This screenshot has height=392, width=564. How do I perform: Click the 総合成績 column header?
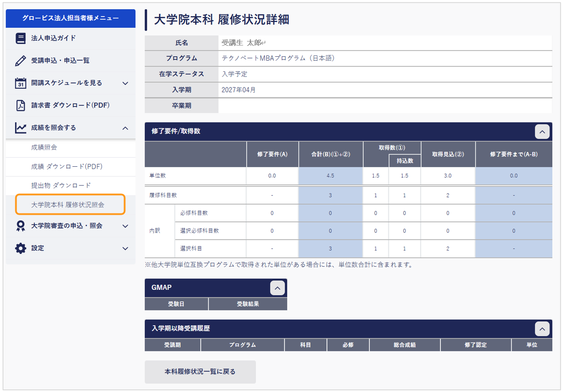(405, 345)
